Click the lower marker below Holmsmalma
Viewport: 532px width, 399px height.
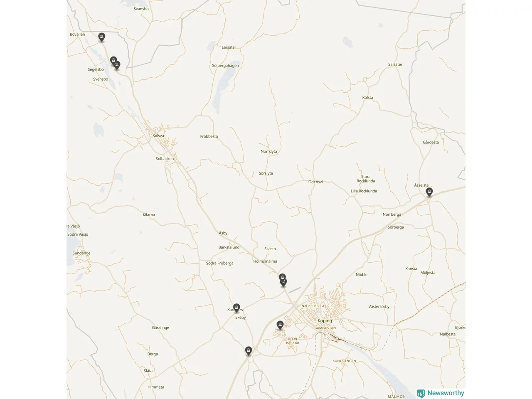[283, 283]
